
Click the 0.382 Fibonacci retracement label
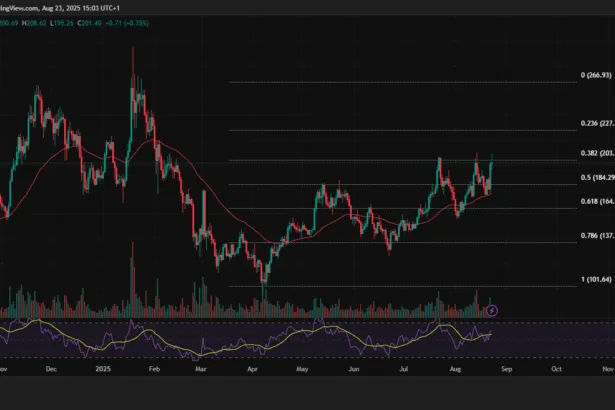597,153
